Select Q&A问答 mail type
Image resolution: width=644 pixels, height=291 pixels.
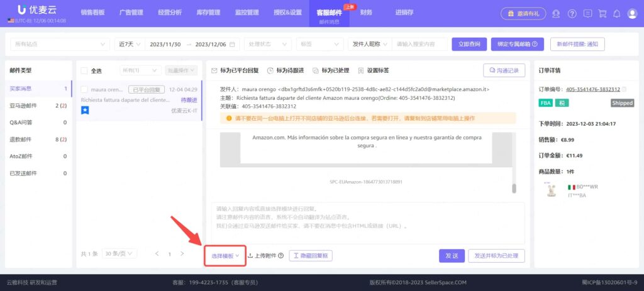38,123
